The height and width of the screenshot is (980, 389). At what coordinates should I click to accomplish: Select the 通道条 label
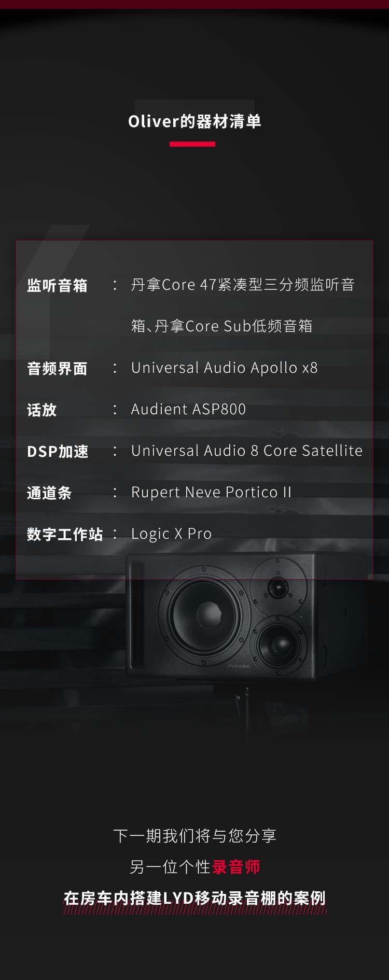click(x=50, y=493)
